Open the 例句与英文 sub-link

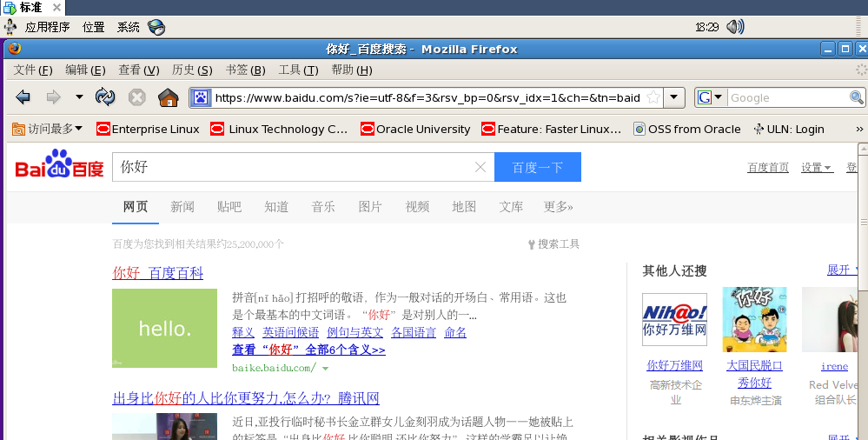[x=354, y=332]
